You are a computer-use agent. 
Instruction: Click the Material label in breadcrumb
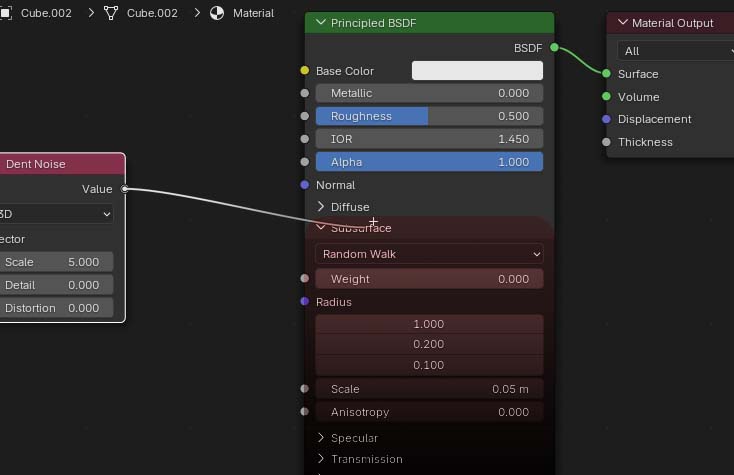click(x=253, y=13)
